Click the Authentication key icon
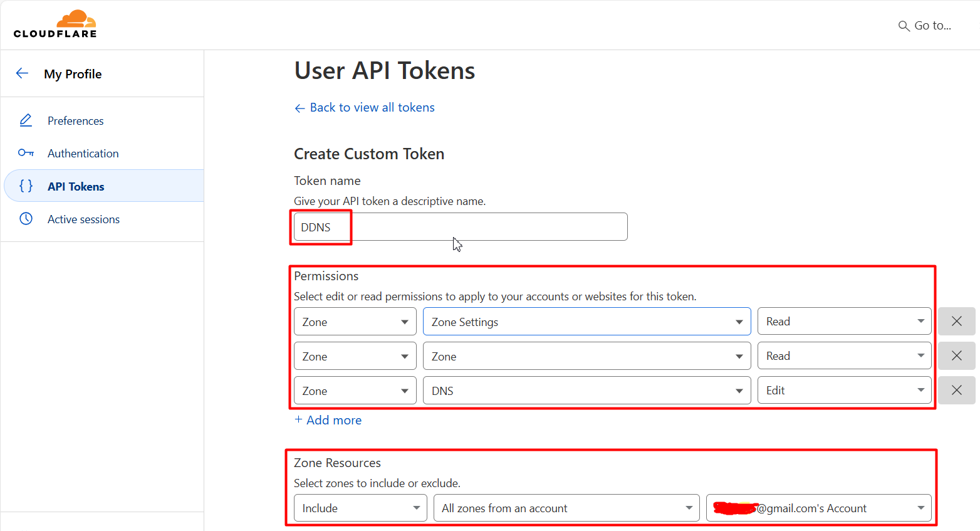Viewport: 980px width, 531px height. (x=26, y=153)
